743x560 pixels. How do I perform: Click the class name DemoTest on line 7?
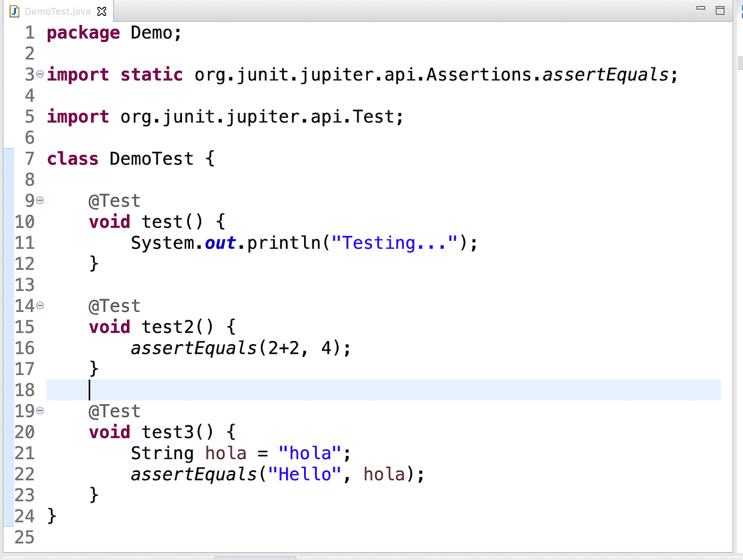pyautogui.click(x=151, y=158)
